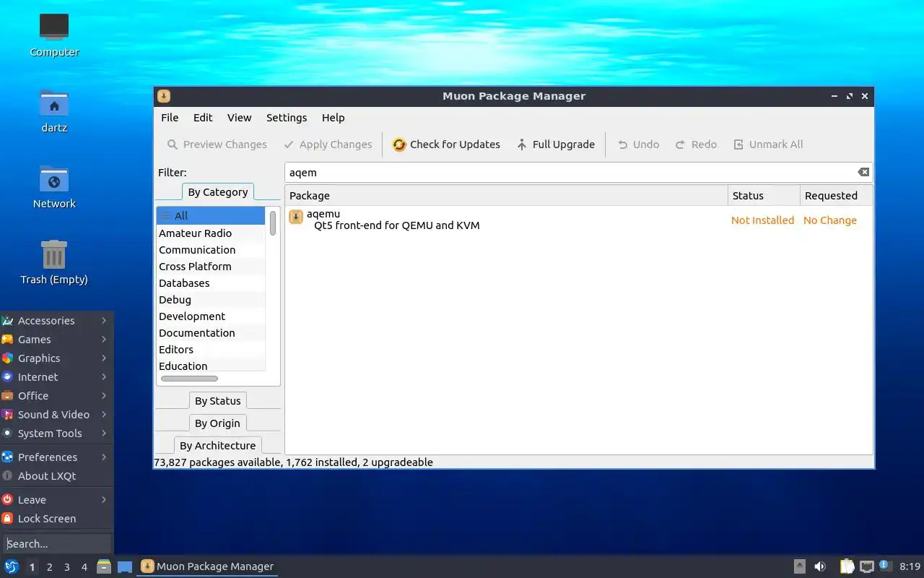924x578 pixels.
Task: Select the Editors category
Action: tap(211, 350)
